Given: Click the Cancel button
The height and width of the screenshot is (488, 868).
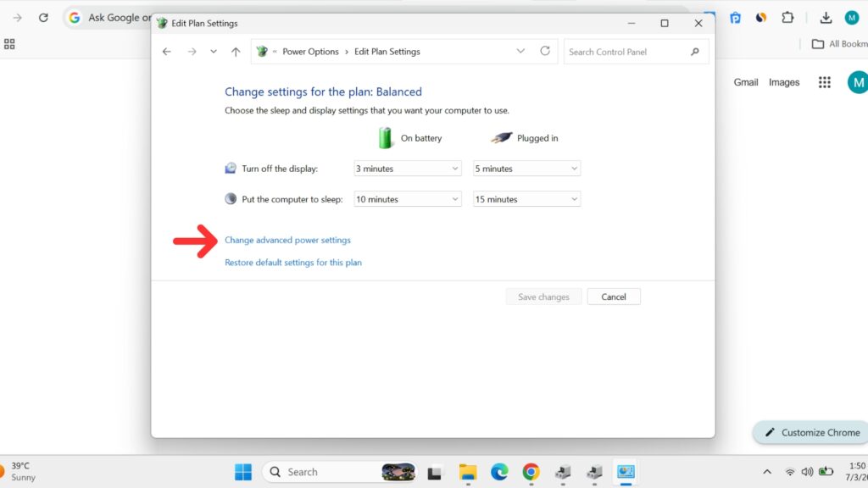Looking at the screenshot, I should coord(614,297).
